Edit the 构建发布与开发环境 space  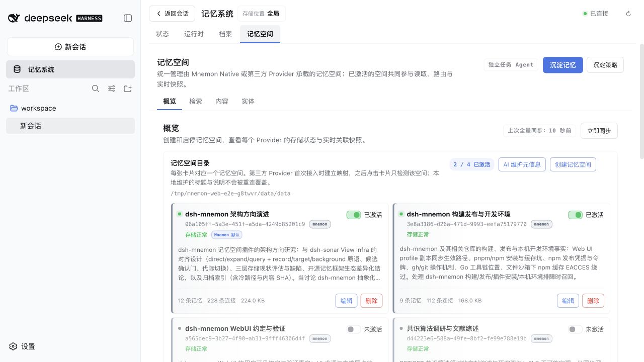(x=568, y=301)
